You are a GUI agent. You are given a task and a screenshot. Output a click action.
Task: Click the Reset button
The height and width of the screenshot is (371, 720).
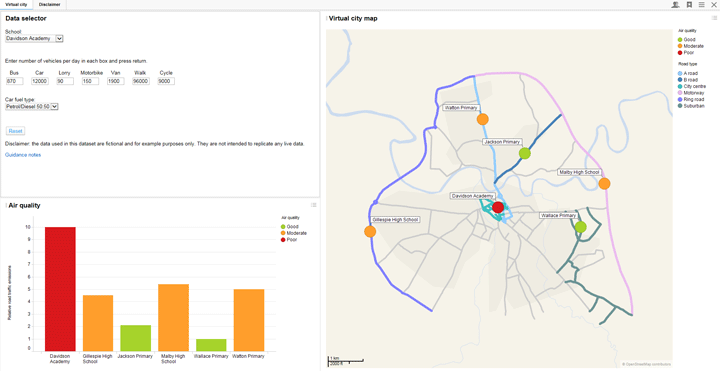tap(15, 131)
